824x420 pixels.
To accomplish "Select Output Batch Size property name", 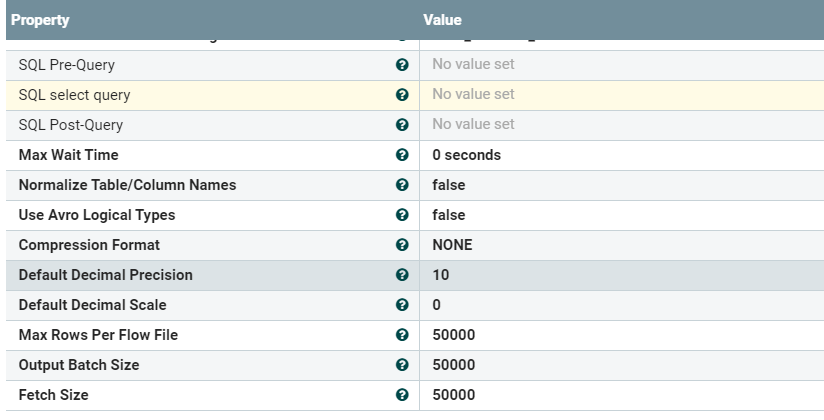I will 79,364.
